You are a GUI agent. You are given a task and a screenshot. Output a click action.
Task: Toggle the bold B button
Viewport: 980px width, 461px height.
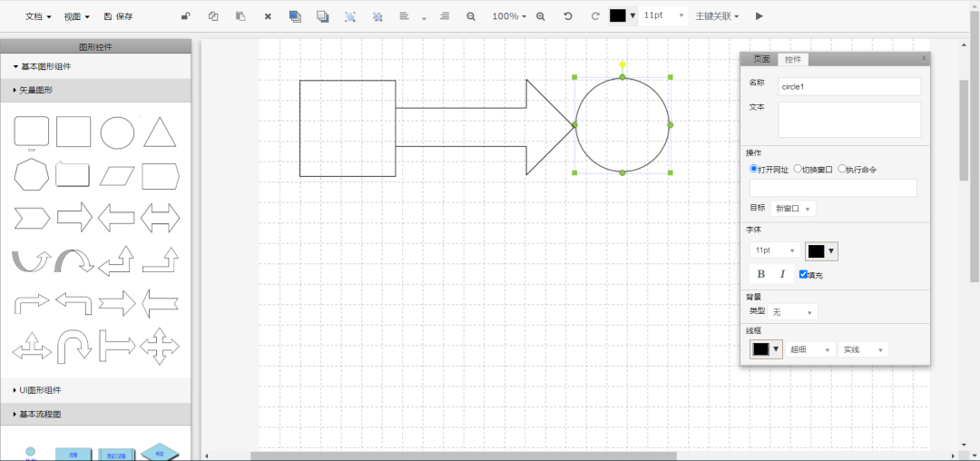[760, 274]
